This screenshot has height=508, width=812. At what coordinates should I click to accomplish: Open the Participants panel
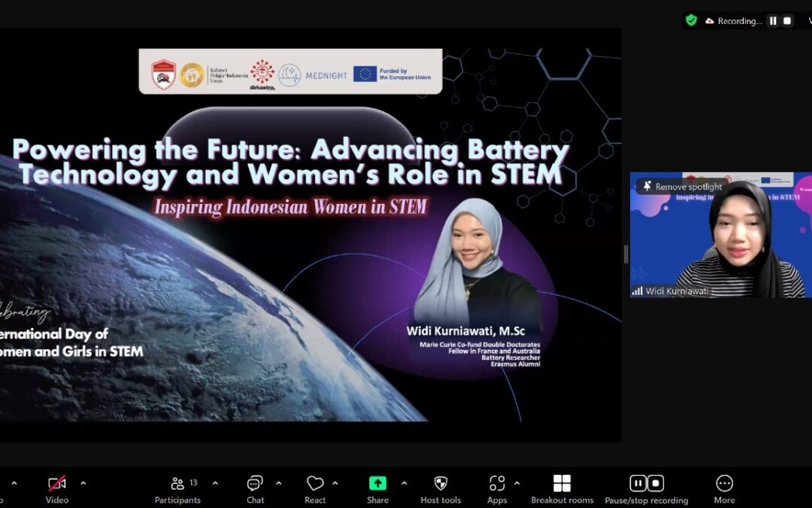click(177, 489)
